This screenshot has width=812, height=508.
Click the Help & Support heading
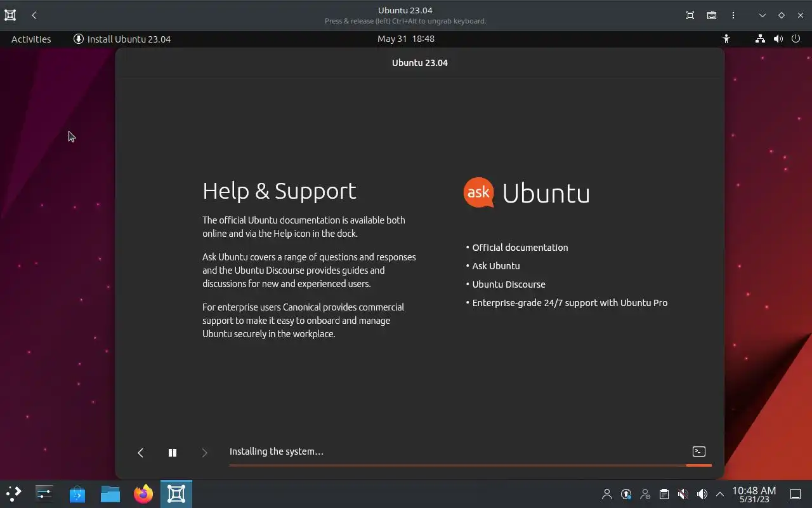[x=279, y=191]
